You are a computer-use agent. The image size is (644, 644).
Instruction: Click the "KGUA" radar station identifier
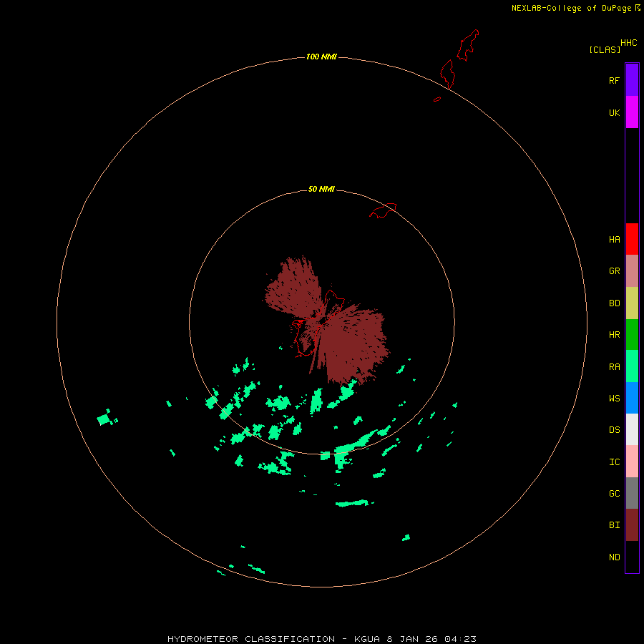tap(368, 639)
